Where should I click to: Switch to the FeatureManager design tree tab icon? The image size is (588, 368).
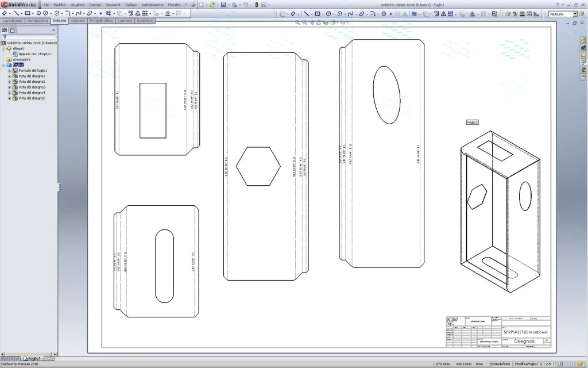tap(4, 30)
